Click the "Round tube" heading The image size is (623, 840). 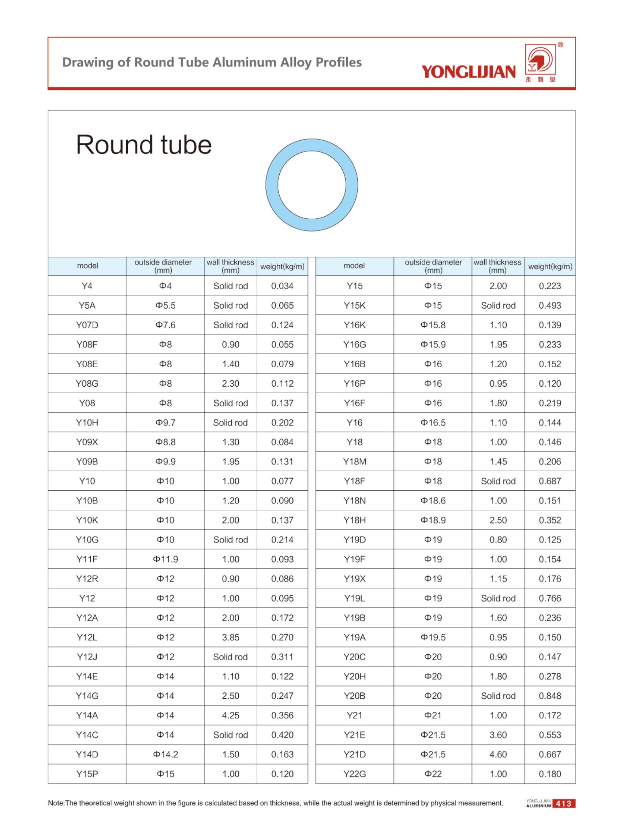(x=144, y=145)
